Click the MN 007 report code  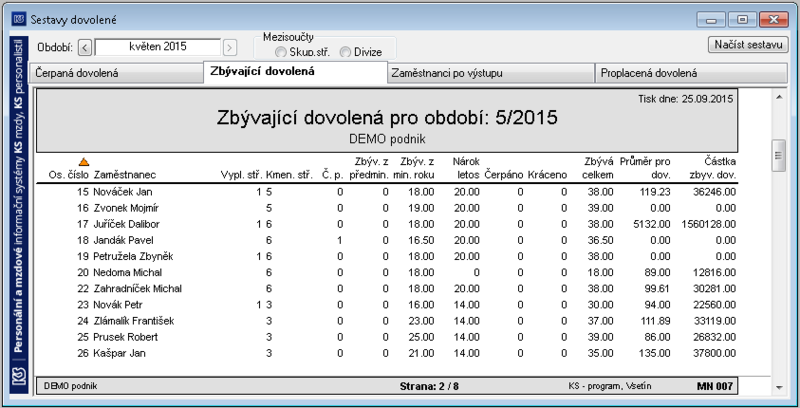715,386
